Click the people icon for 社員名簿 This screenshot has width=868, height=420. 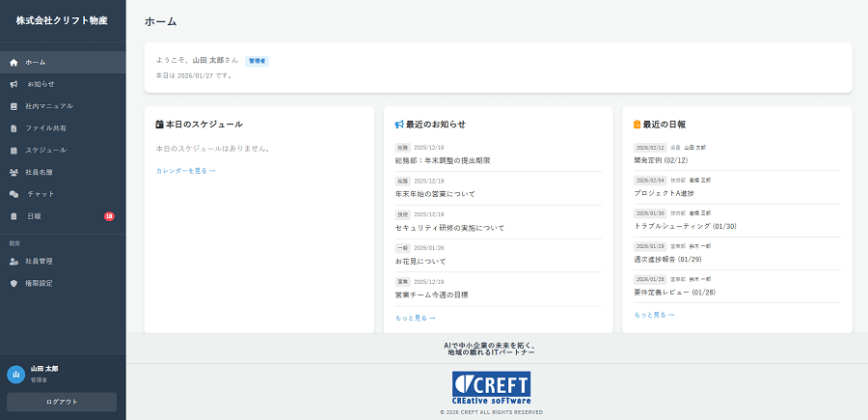pos(14,173)
